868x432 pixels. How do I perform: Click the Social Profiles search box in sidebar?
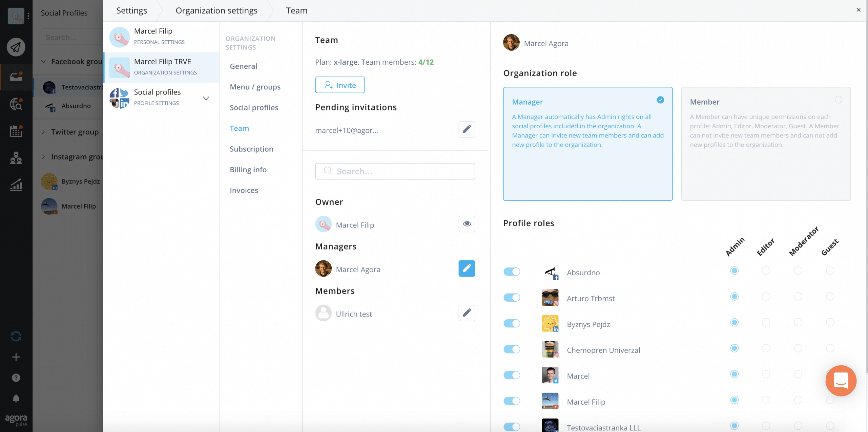(72, 37)
